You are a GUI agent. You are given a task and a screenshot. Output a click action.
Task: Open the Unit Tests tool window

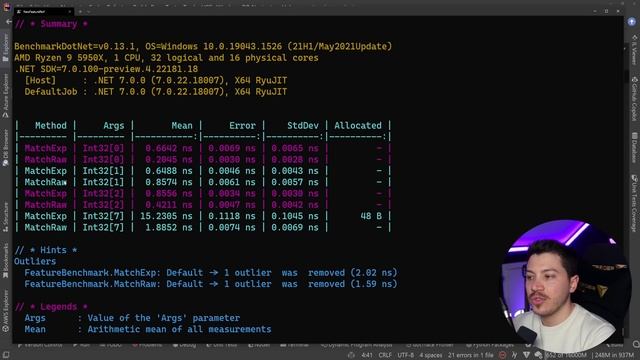[x=222, y=345]
